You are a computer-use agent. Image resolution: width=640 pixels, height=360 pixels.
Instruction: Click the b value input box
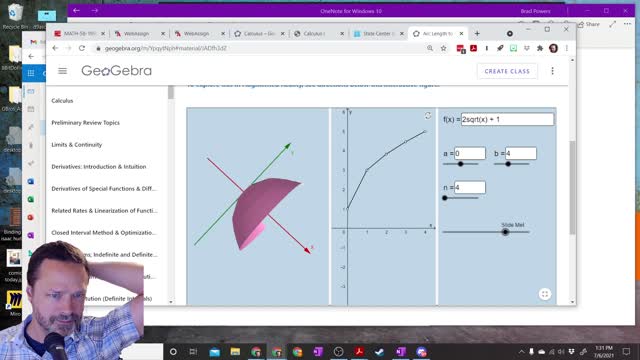pyautogui.click(x=521, y=153)
